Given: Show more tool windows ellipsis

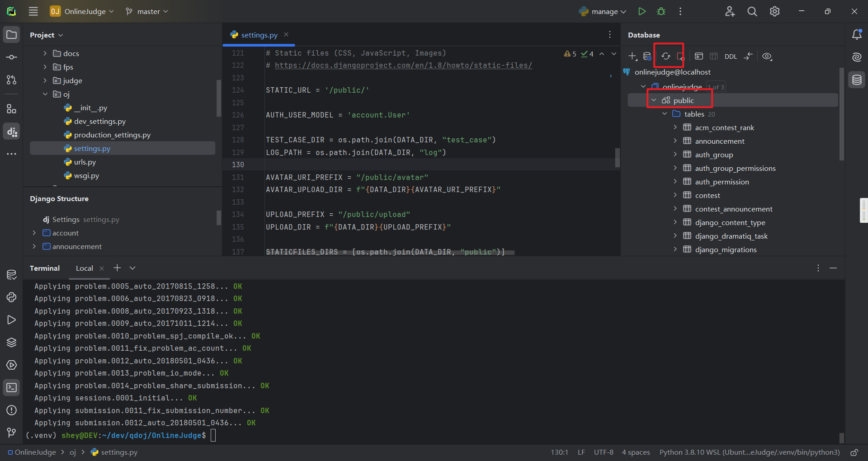Looking at the screenshot, I should tap(12, 154).
